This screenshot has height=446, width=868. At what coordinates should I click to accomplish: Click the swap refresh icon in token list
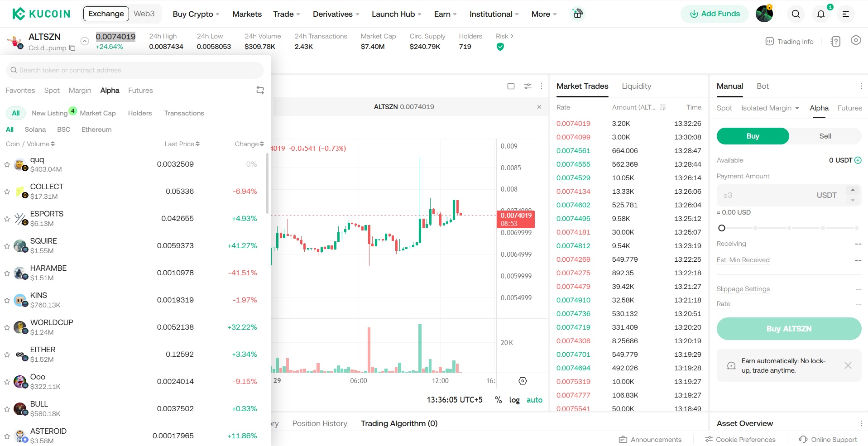(x=260, y=90)
